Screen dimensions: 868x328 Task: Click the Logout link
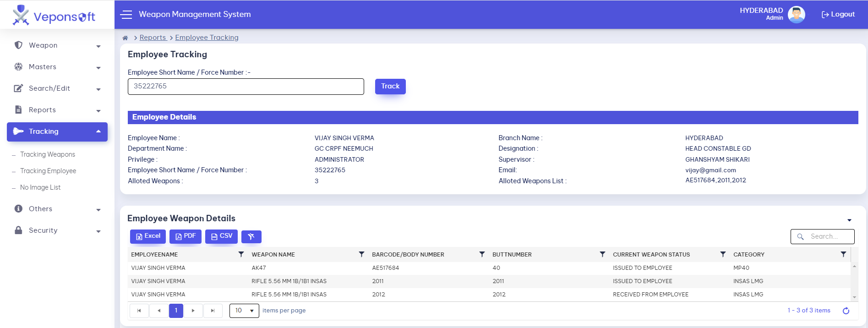tap(838, 14)
